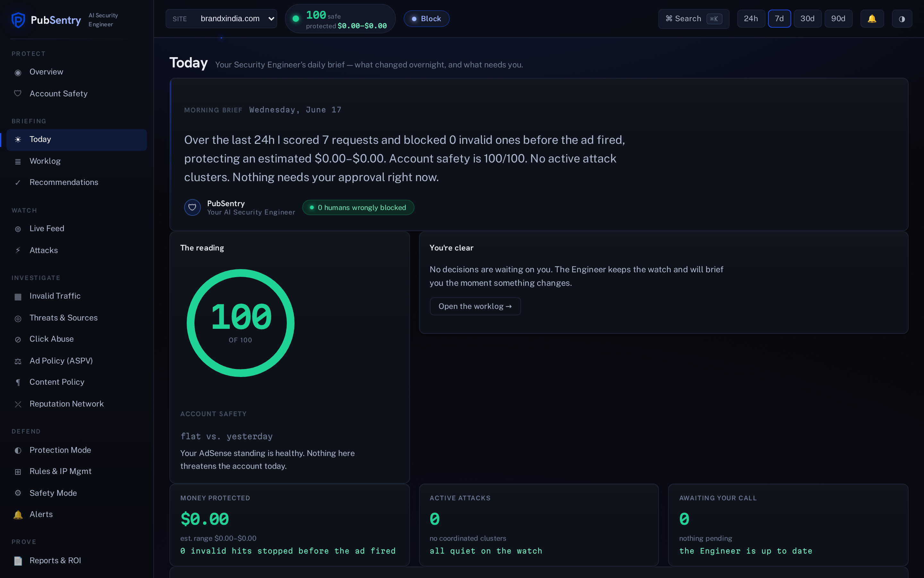Click the Reports & ROI document icon
Viewport: 924px width, 578px height.
point(18,561)
